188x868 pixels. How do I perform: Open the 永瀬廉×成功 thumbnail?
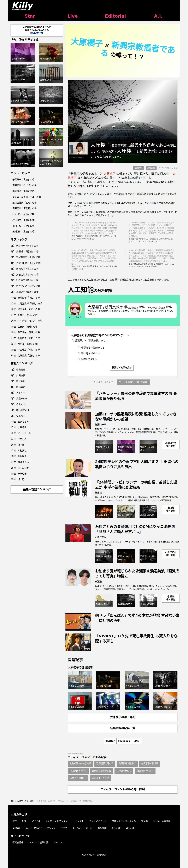(x=104, y=601)
